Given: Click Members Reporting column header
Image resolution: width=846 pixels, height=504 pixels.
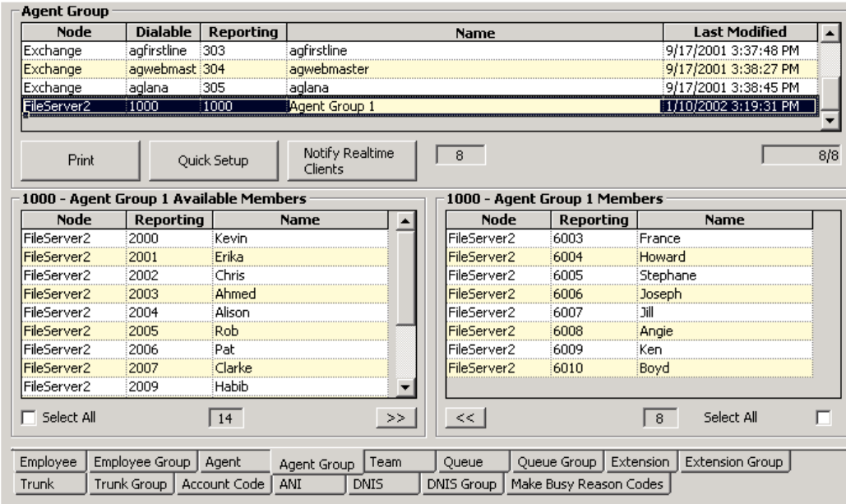Looking at the screenshot, I should tap(594, 220).
